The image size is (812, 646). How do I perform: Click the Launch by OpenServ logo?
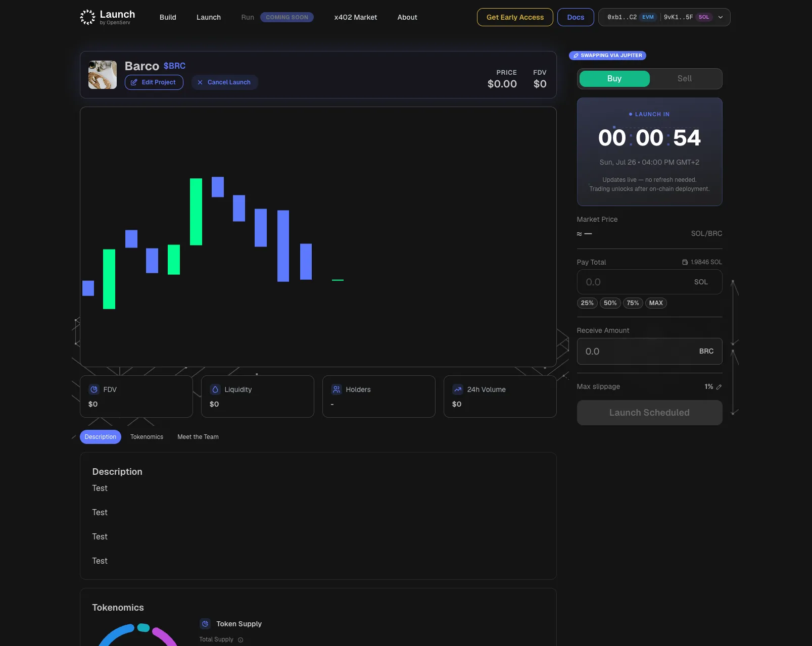click(108, 17)
